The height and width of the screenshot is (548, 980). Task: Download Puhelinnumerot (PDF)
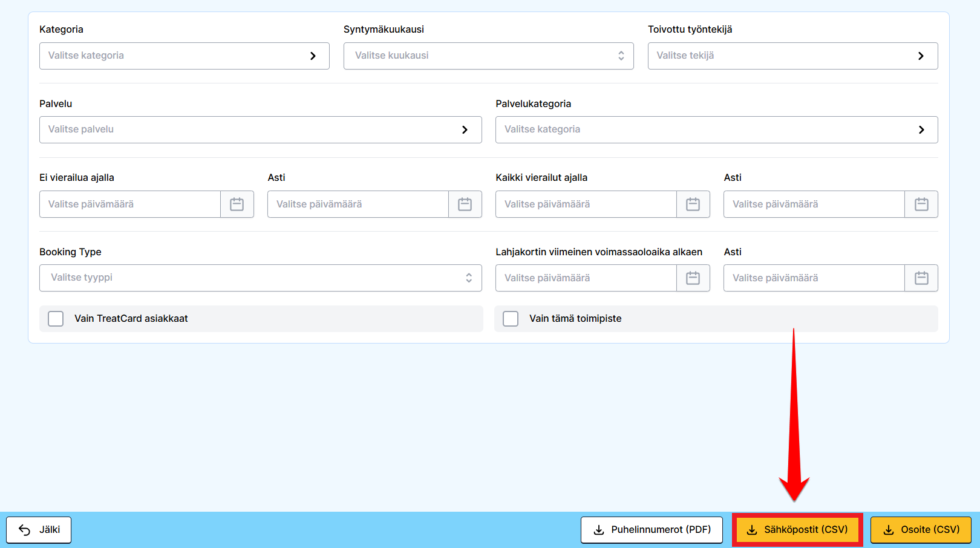[x=652, y=530]
